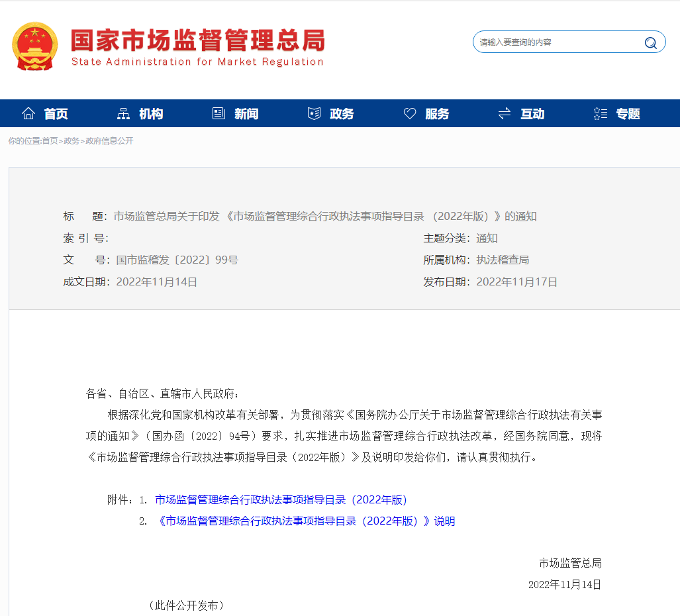Screen dimensions: 680x616
Task: Click the search magnifier icon
Action: [x=650, y=42]
